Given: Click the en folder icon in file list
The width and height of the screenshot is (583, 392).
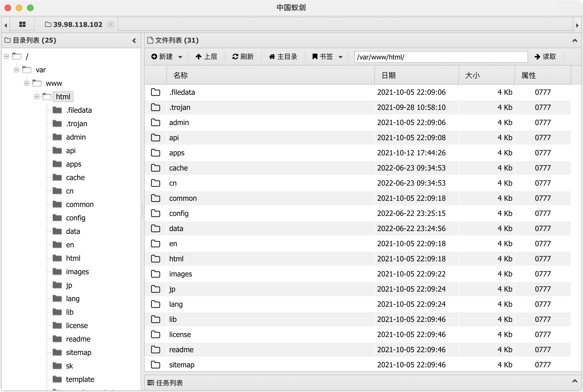Looking at the screenshot, I should tap(156, 244).
